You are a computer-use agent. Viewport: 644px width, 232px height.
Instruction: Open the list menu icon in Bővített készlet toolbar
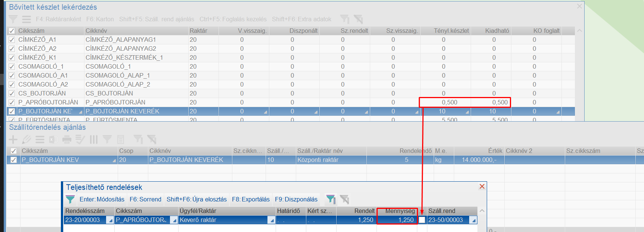pyautogui.click(x=27, y=19)
